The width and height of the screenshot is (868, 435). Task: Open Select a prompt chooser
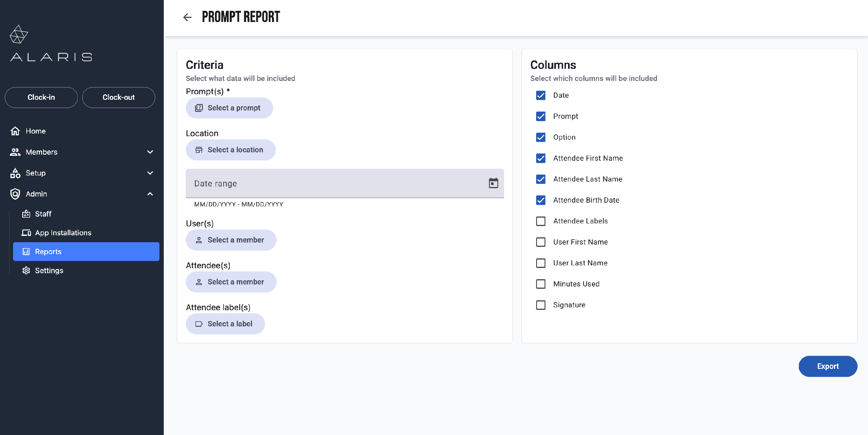[x=229, y=108]
